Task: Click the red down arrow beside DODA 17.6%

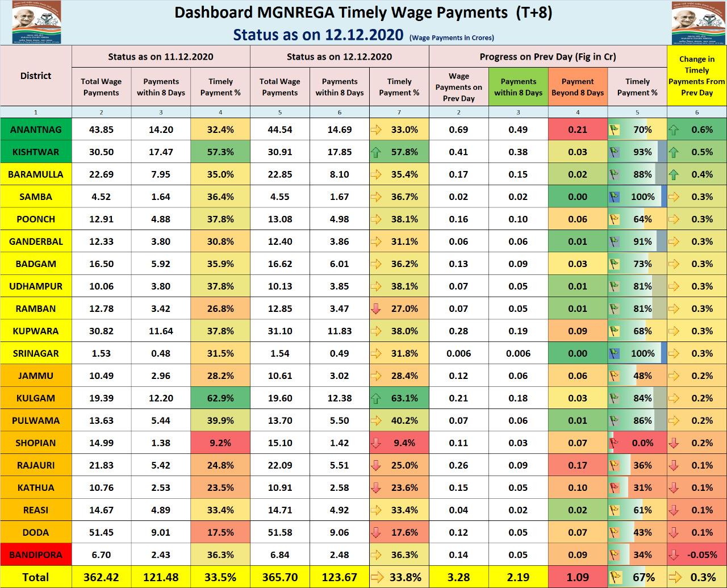Action: [377, 532]
